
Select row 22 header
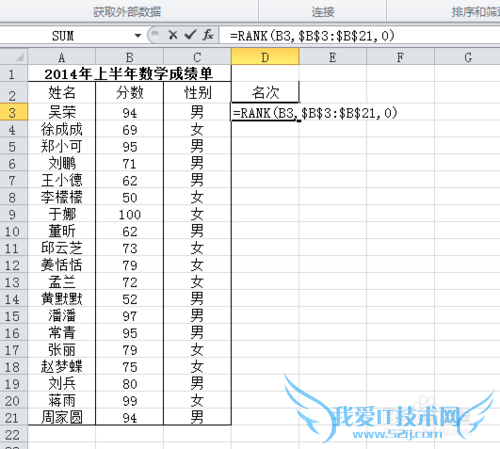coord(14,434)
